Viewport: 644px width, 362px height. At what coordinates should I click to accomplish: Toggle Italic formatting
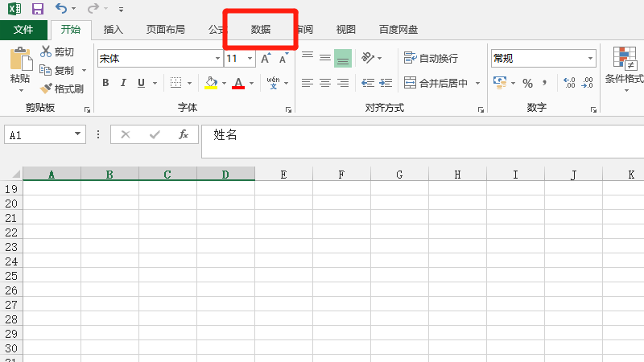[123, 83]
